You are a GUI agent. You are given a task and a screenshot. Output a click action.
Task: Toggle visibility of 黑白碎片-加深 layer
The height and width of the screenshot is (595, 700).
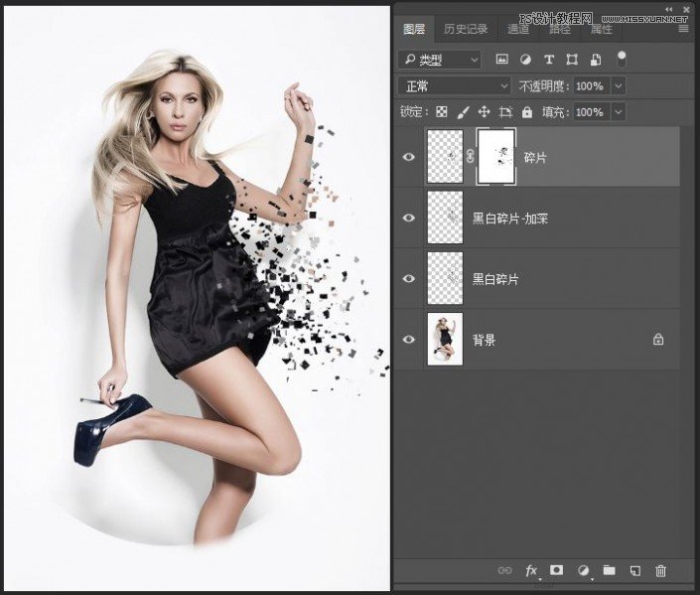408,218
